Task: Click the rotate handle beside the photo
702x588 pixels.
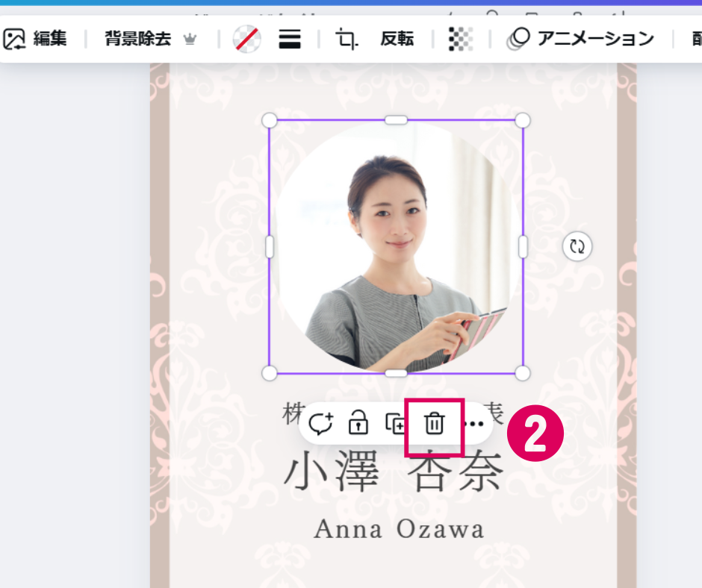Action: [577, 246]
